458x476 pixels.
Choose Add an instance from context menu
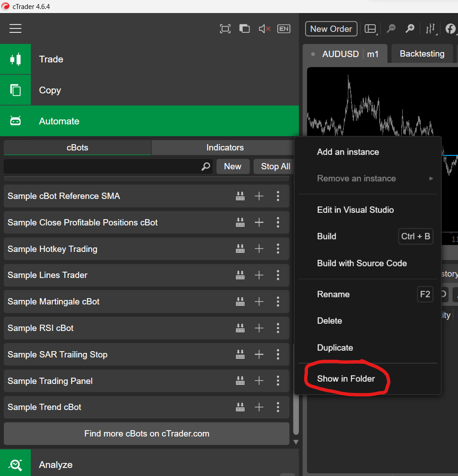click(x=368, y=152)
